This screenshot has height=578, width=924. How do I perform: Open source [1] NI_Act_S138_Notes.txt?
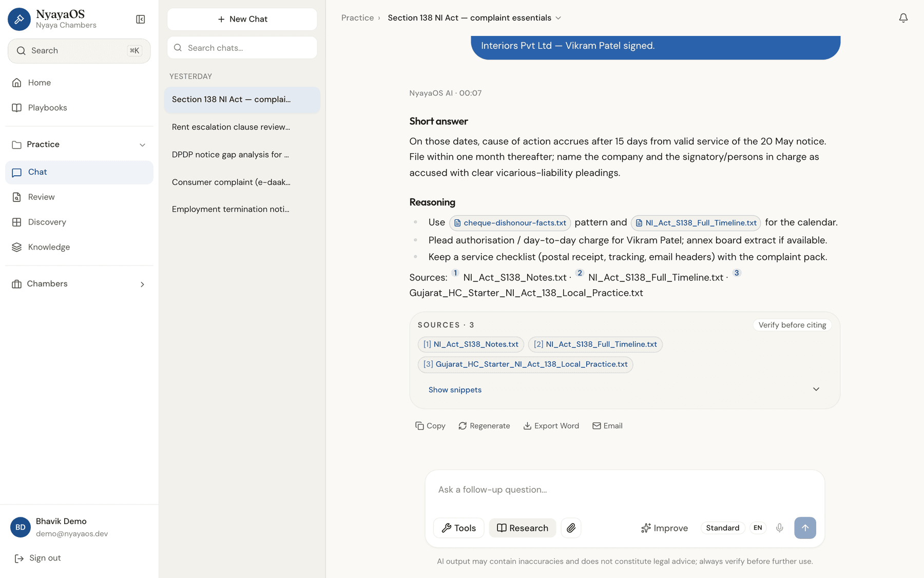tap(471, 344)
